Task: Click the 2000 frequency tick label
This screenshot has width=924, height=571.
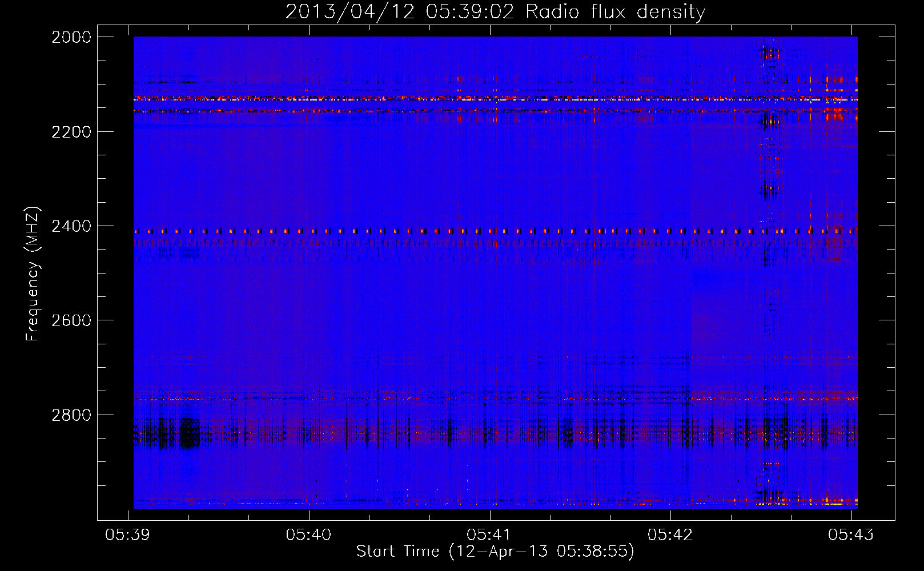Action: coord(71,37)
